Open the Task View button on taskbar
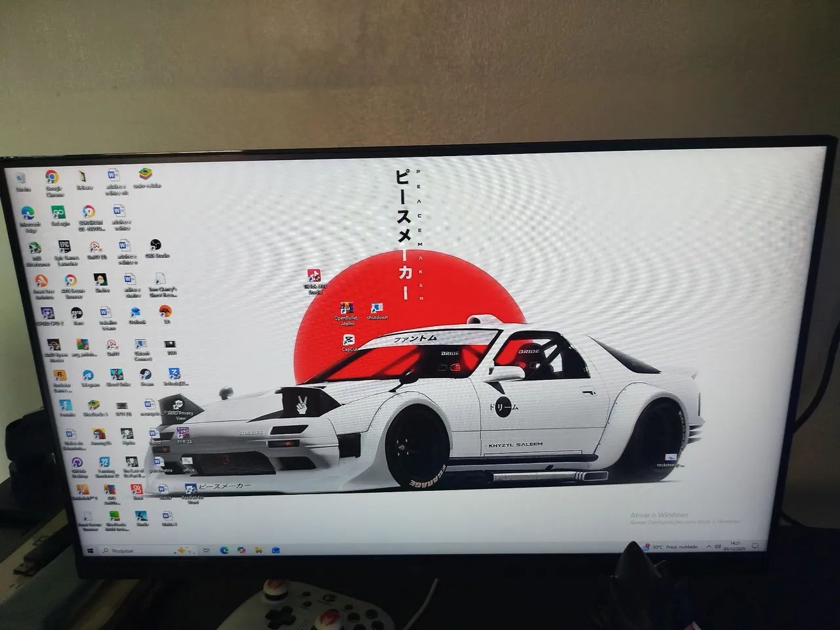This screenshot has height=630, width=840. tap(206, 550)
